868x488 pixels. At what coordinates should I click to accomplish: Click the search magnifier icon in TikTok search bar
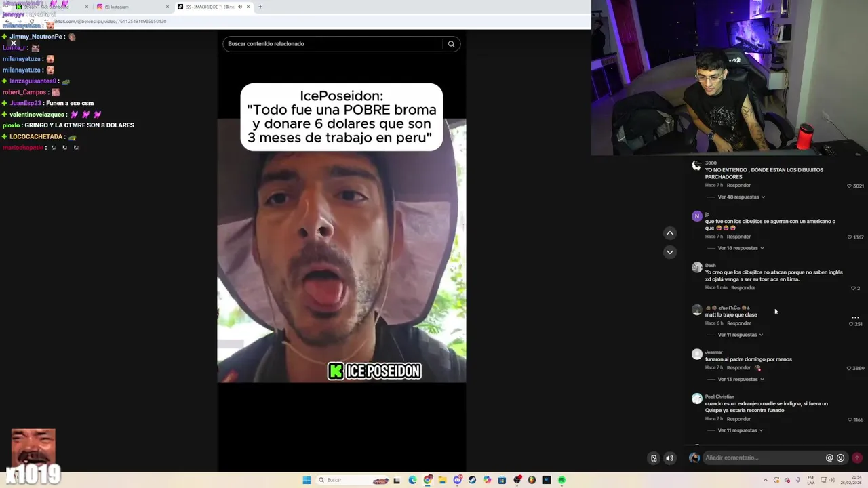click(451, 44)
